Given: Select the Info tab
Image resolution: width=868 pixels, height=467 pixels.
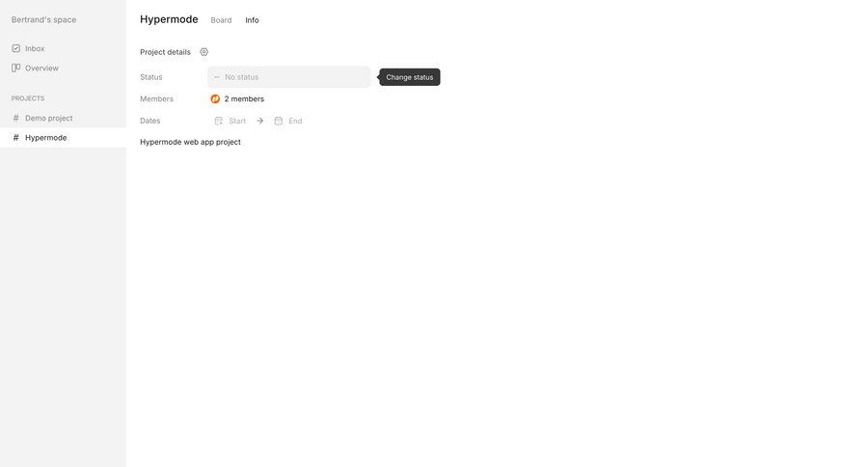Looking at the screenshot, I should coord(252,20).
